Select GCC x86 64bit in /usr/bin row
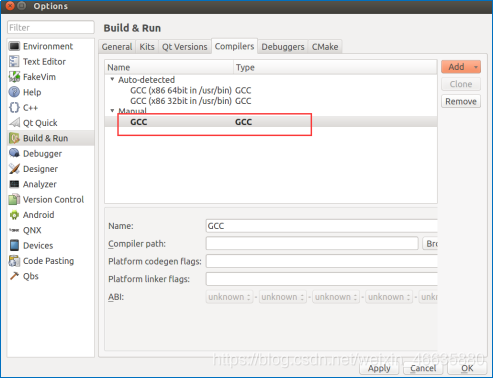 (271, 90)
